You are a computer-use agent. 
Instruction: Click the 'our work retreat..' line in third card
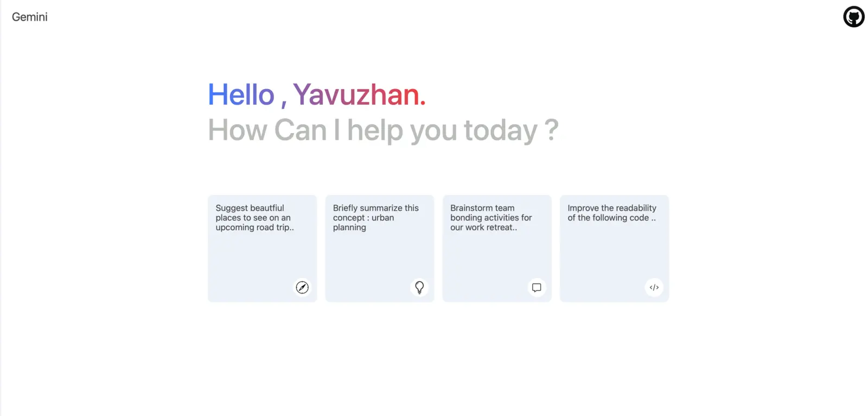pyautogui.click(x=483, y=228)
